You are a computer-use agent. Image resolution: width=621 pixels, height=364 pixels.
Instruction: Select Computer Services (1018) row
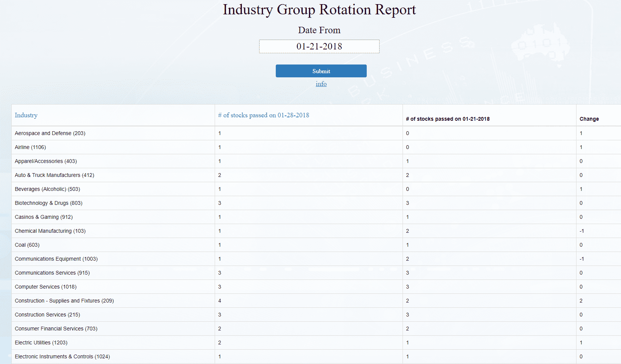click(x=46, y=287)
